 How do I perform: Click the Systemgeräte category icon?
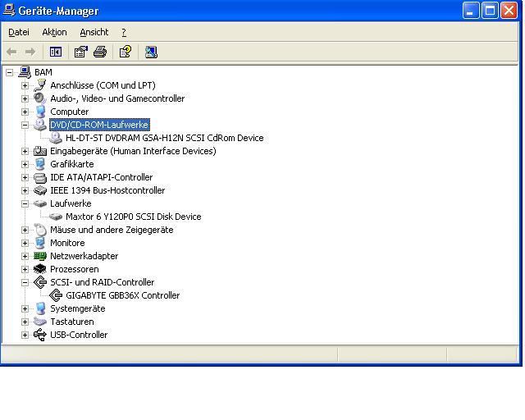40,308
